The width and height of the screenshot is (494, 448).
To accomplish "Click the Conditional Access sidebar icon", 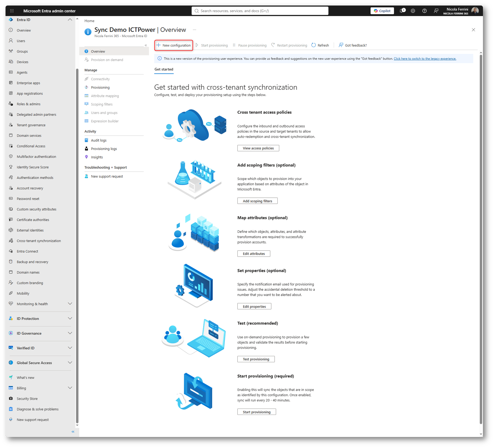I will [11, 146].
